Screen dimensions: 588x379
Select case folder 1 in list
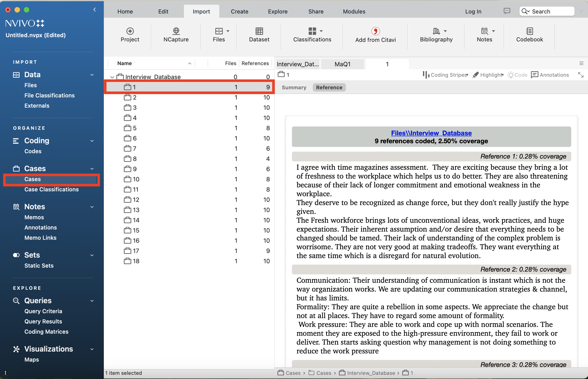click(x=134, y=87)
